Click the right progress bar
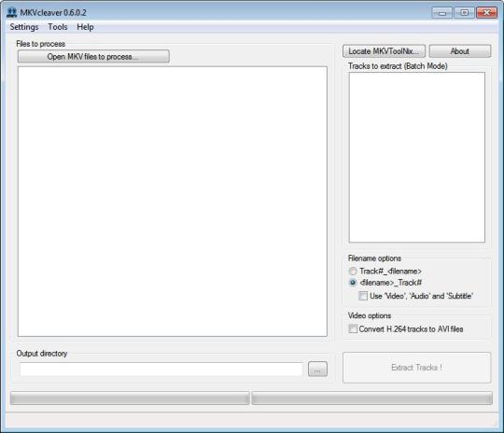Screen dimensions: 504x433 click(371, 398)
